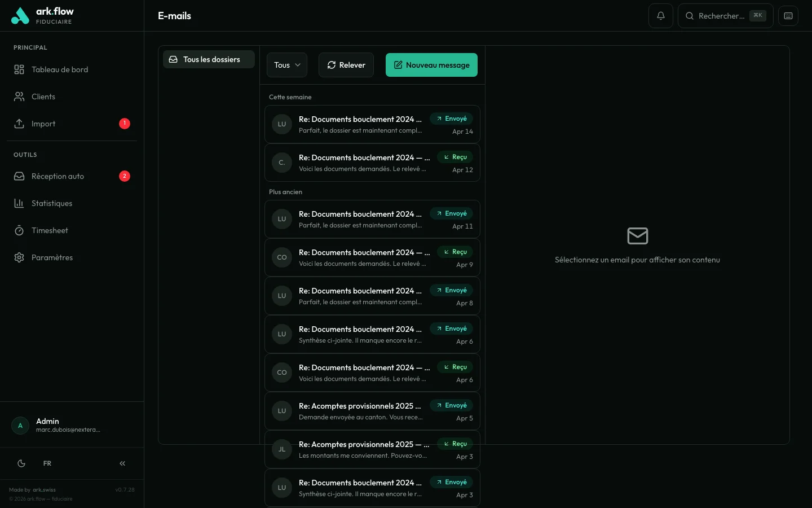Compose with Nouveau message button
812x508 pixels.
[431, 65]
